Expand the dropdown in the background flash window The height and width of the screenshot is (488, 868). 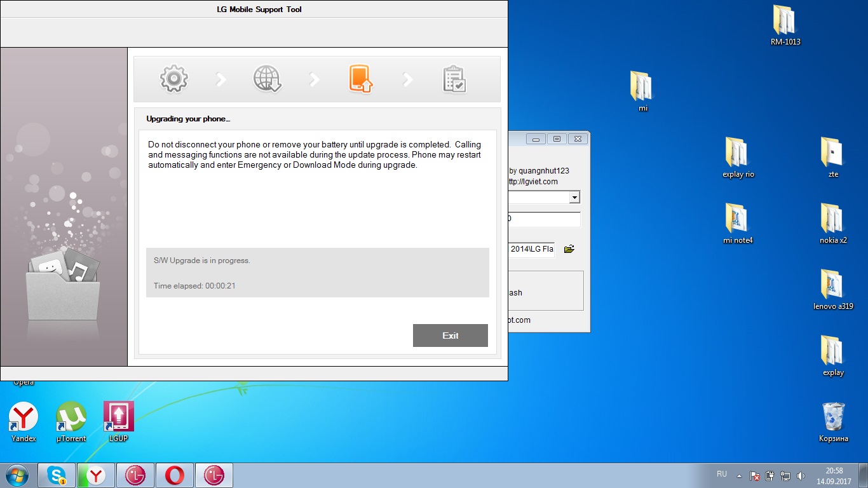pos(574,198)
